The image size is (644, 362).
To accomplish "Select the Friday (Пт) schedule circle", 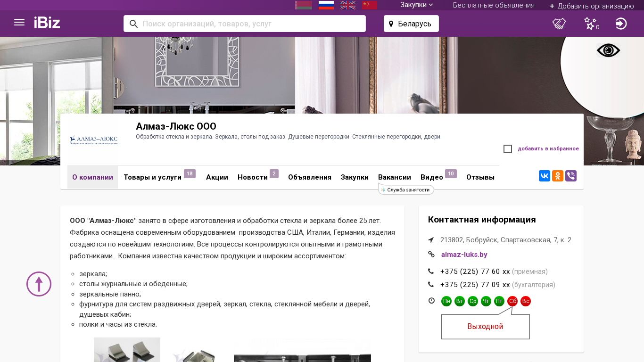I will click(x=499, y=301).
